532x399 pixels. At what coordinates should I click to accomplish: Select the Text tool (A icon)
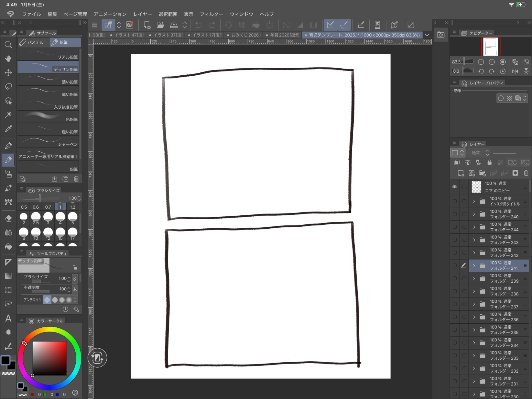coord(8,318)
